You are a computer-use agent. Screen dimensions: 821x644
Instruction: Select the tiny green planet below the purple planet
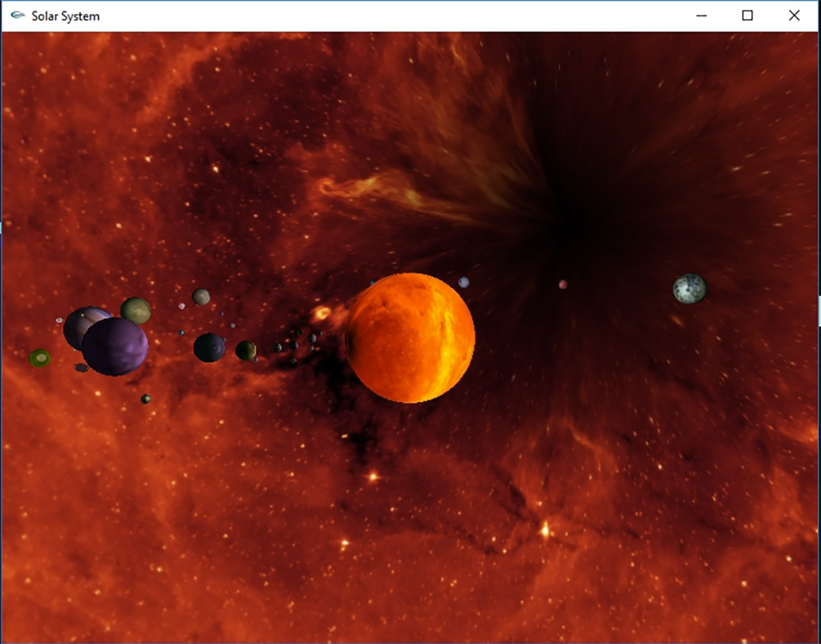146,399
